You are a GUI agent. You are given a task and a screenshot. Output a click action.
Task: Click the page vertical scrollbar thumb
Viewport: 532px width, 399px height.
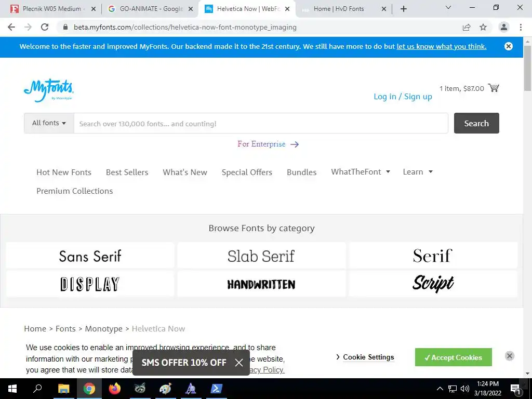coord(527,68)
